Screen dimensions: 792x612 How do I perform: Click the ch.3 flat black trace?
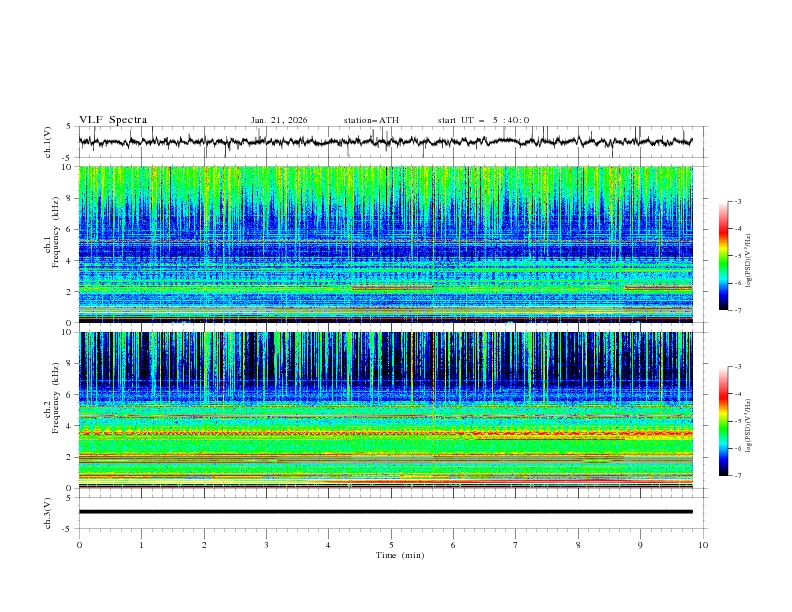(x=386, y=512)
